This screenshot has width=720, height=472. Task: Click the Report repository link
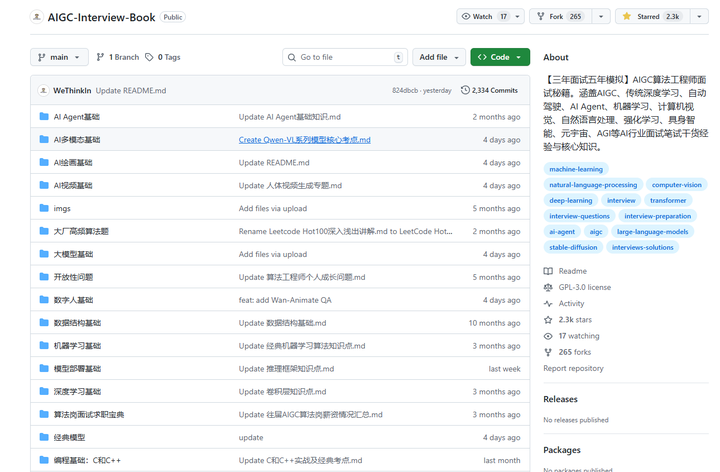click(x=573, y=368)
